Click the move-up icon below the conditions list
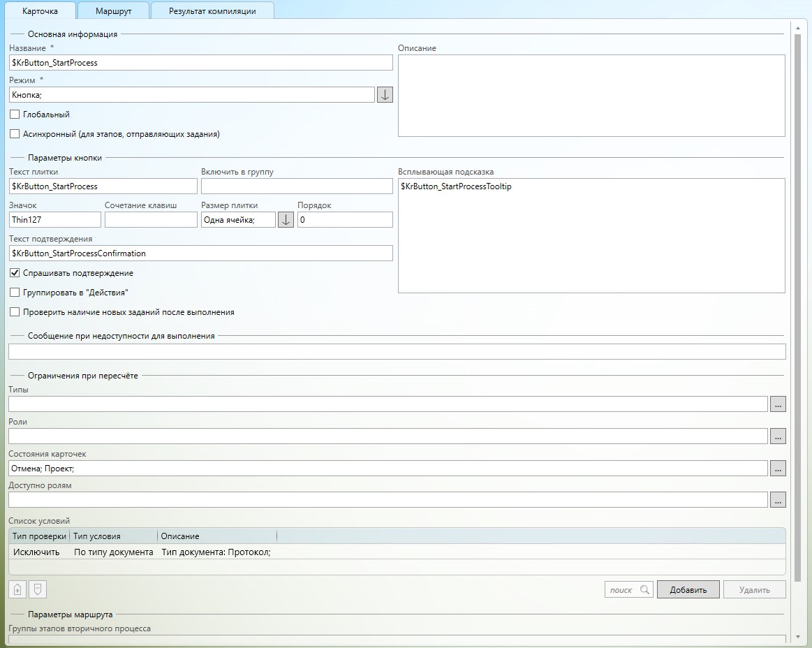The width and height of the screenshot is (812, 648). pos(17,589)
